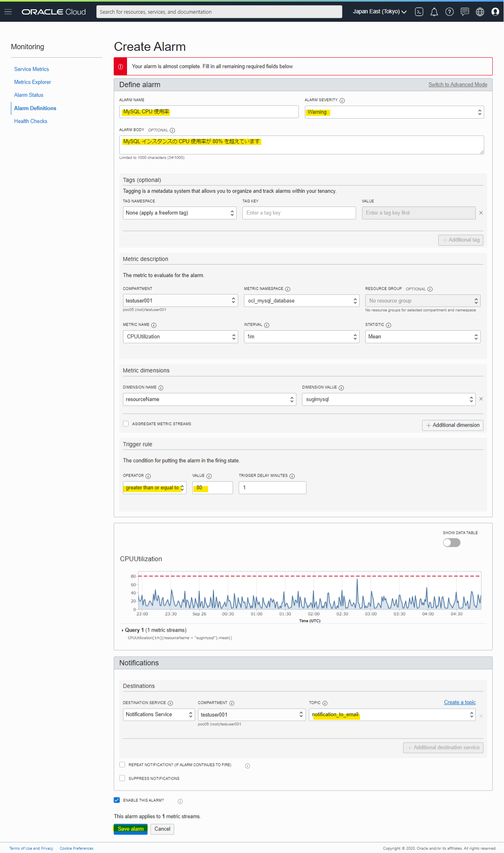Open the Tag Namespace dropdown
The height and width of the screenshot is (853, 504).
(x=180, y=213)
